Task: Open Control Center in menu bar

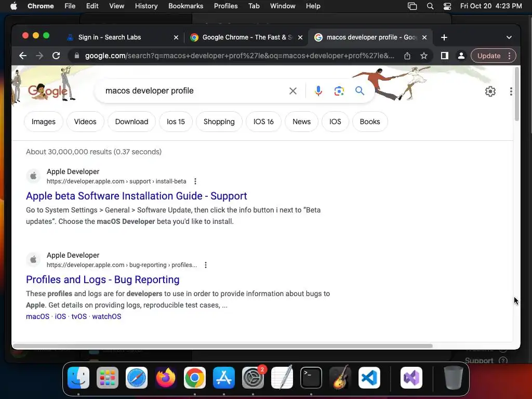Action: [447, 6]
